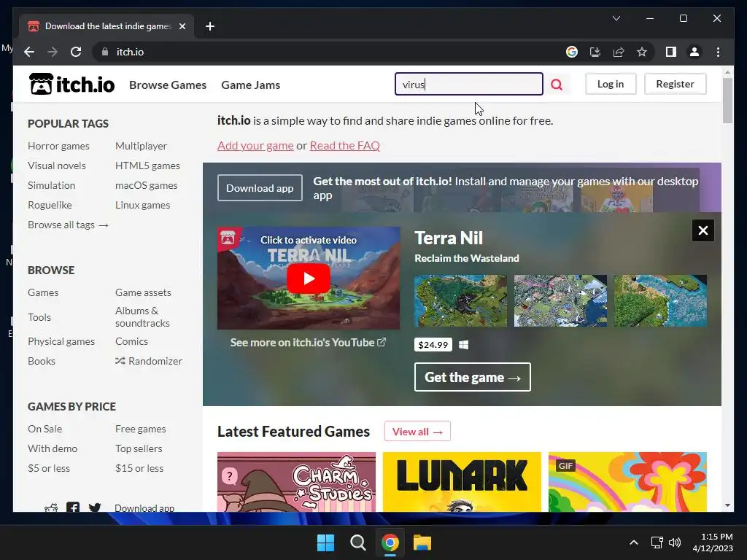This screenshot has width=747, height=560.
Task: Click View all featured games
Action: point(417,432)
